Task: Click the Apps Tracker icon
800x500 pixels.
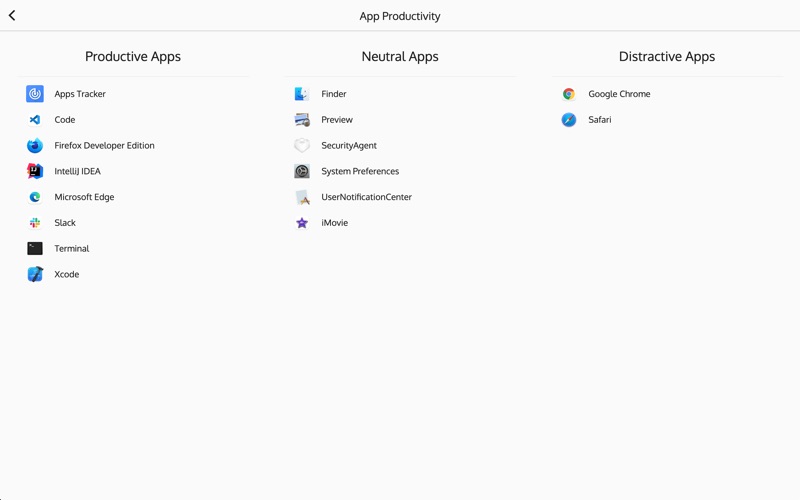Action: pos(35,94)
